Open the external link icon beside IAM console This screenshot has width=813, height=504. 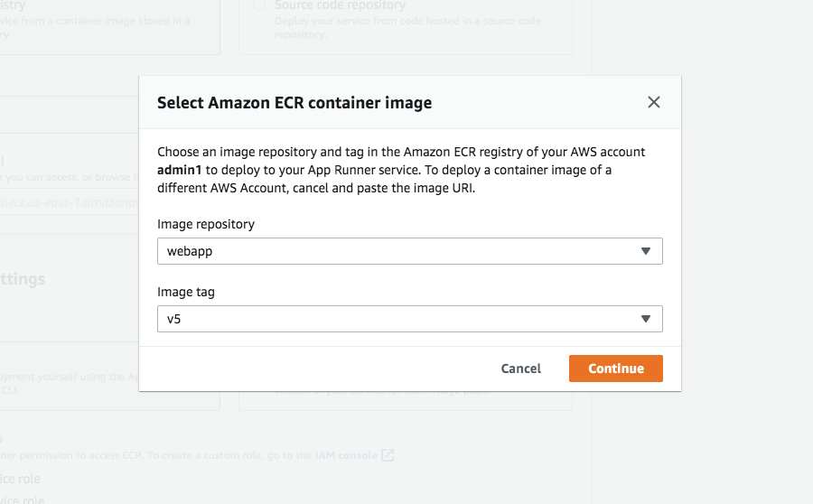pos(388,455)
